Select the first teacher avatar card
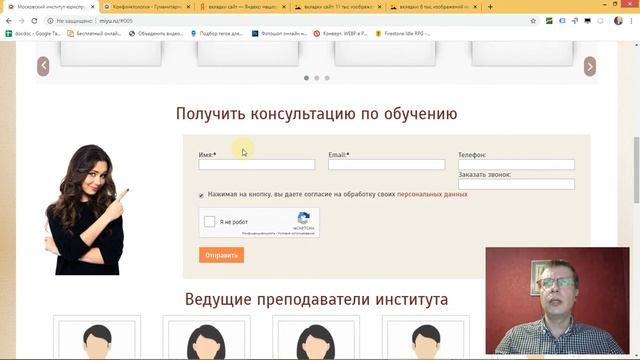The image size is (640, 360). tap(97, 337)
